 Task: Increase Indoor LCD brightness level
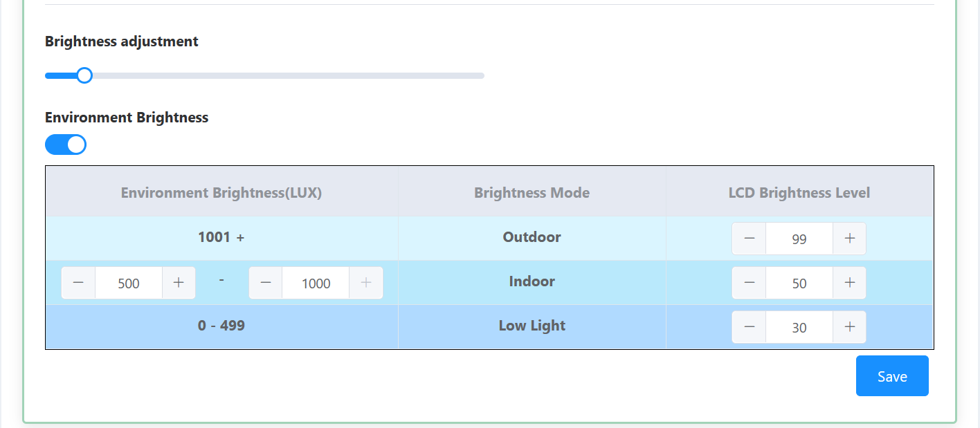coord(850,283)
